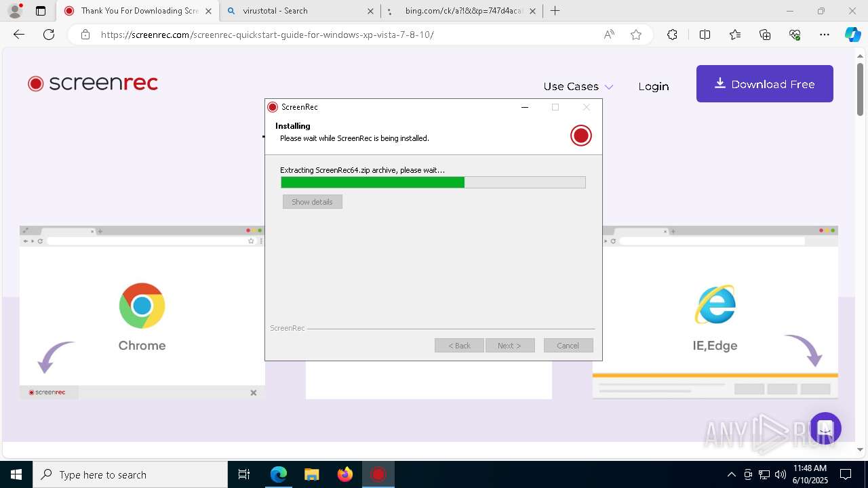Viewport: 868px width, 488px height.
Task: Open the Login link
Action: pos(654,86)
